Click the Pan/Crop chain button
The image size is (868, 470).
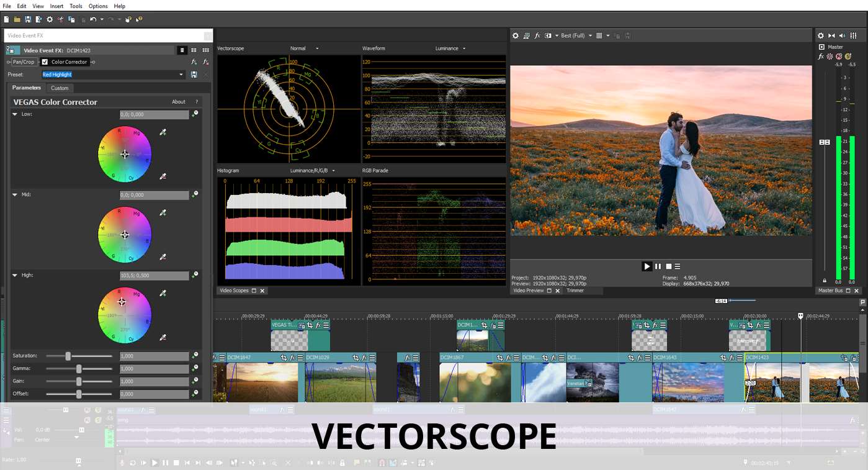(24, 62)
